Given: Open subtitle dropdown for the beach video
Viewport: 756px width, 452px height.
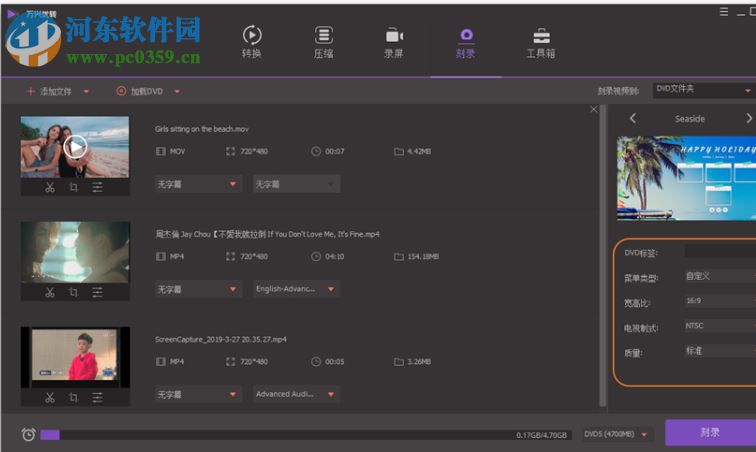Looking at the screenshot, I should coord(198,184).
